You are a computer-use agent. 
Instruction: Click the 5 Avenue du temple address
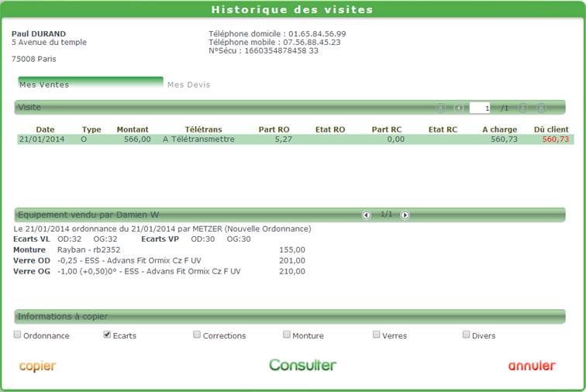point(49,43)
